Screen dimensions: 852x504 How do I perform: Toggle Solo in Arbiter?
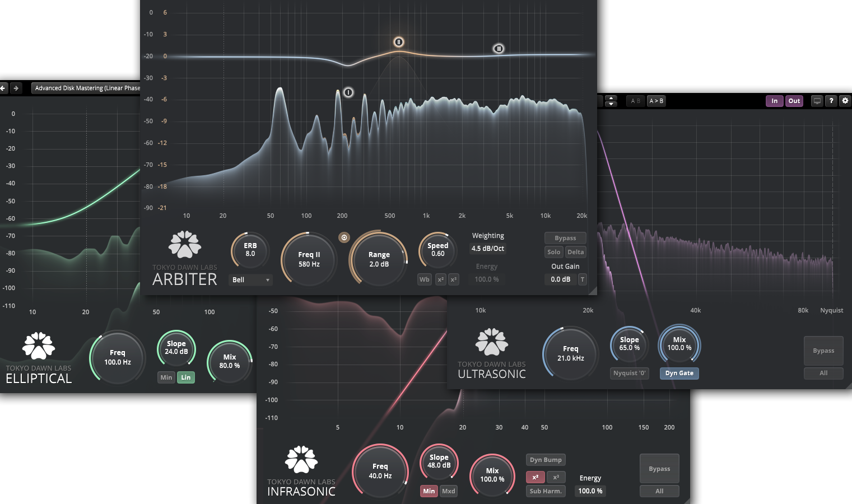coord(553,252)
